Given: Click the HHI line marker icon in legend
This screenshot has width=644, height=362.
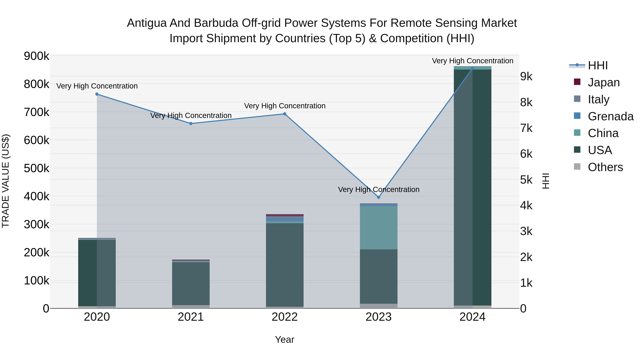Looking at the screenshot, I should point(577,65).
